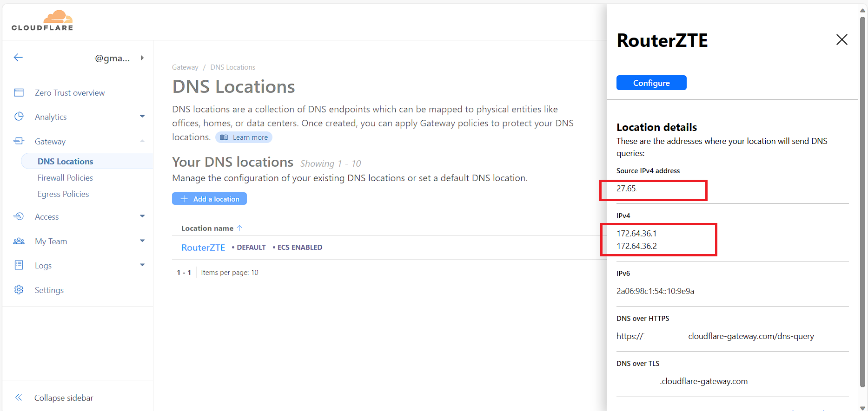Select the Gateway menu item
Viewport: 868px width, 411px height.
(50, 142)
